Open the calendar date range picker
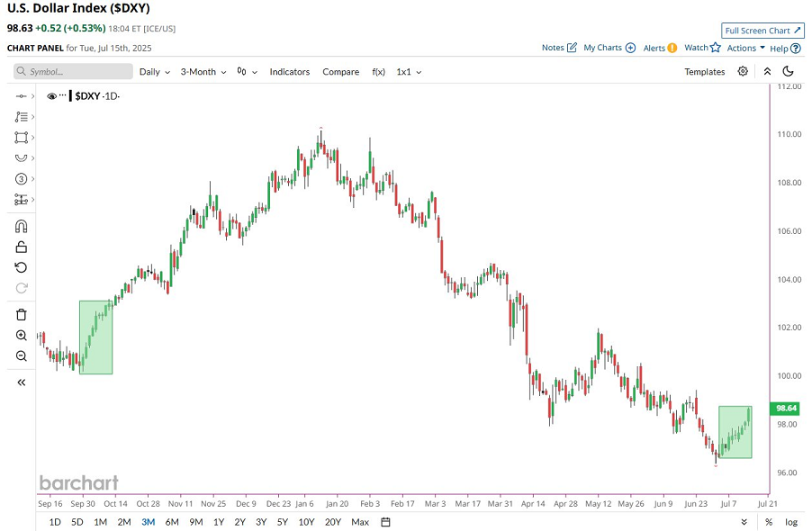812x531 pixels. tap(385, 522)
